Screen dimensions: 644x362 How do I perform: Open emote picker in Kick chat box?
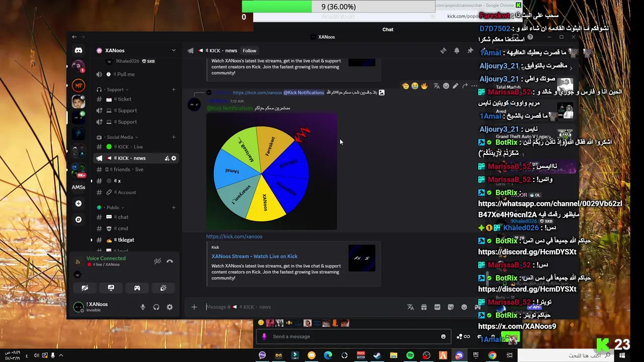click(x=443, y=337)
